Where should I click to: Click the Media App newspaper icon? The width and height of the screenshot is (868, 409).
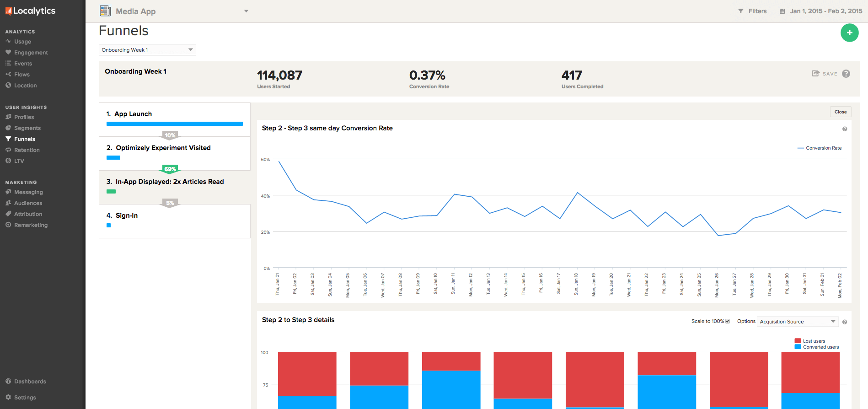coord(105,11)
